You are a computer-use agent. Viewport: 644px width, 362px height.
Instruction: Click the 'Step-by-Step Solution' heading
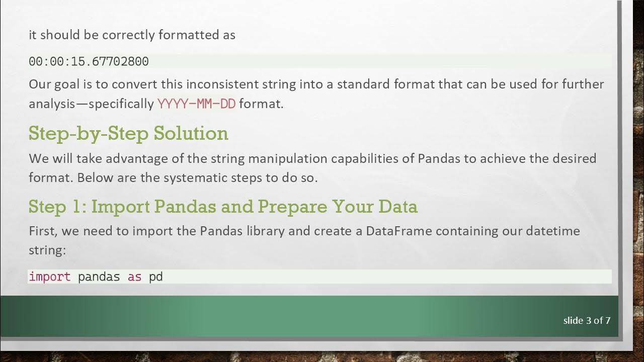(x=128, y=133)
